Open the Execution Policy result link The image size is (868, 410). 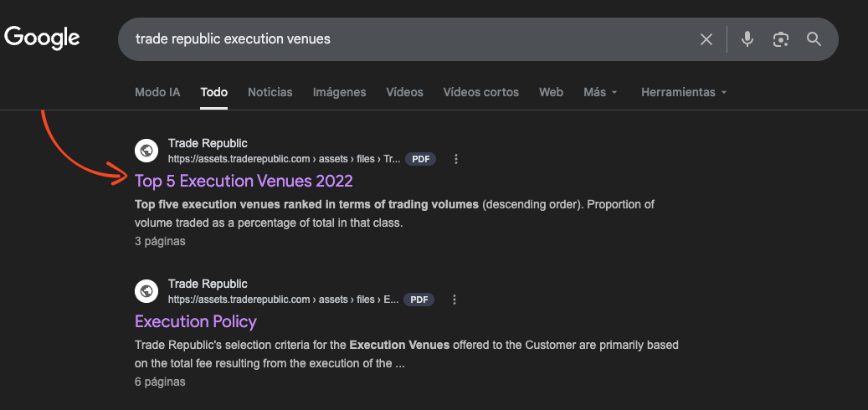click(x=195, y=321)
